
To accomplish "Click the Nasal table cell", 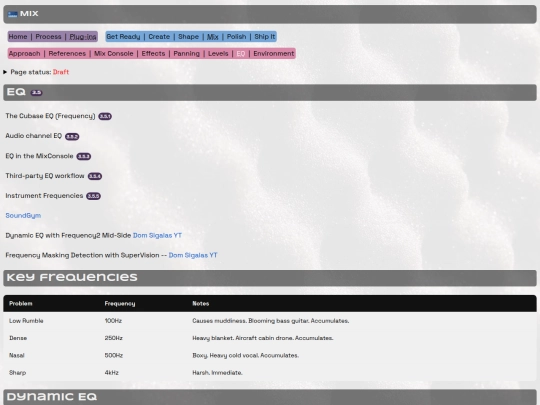I will pyautogui.click(x=17, y=355).
